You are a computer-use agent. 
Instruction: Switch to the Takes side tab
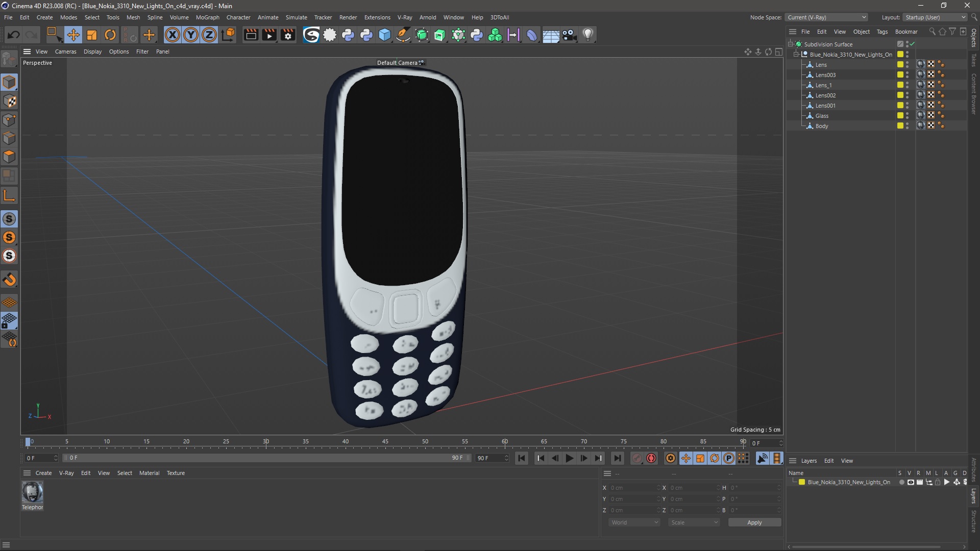[x=974, y=60]
